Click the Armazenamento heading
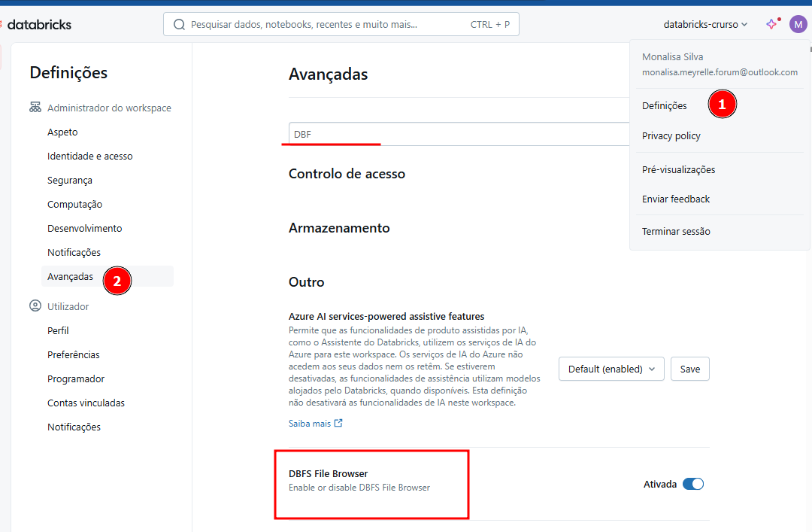Image resolution: width=812 pixels, height=532 pixels. (339, 228)
